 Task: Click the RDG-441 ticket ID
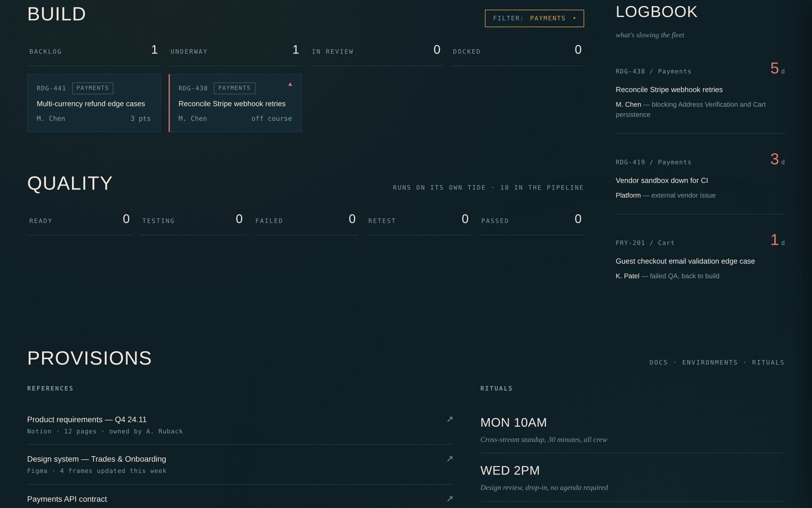(x=51, y=88)
